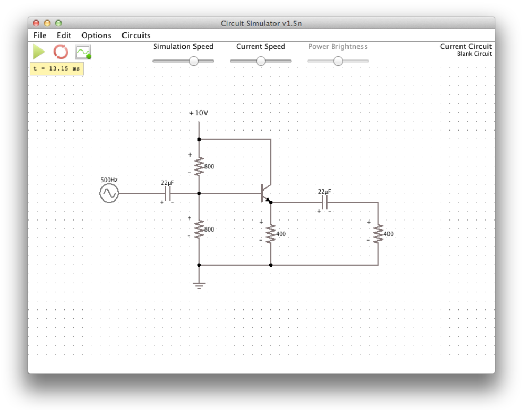
Task: Open the oscilloscope waveform icon
Action: click(x=83, y=52)
